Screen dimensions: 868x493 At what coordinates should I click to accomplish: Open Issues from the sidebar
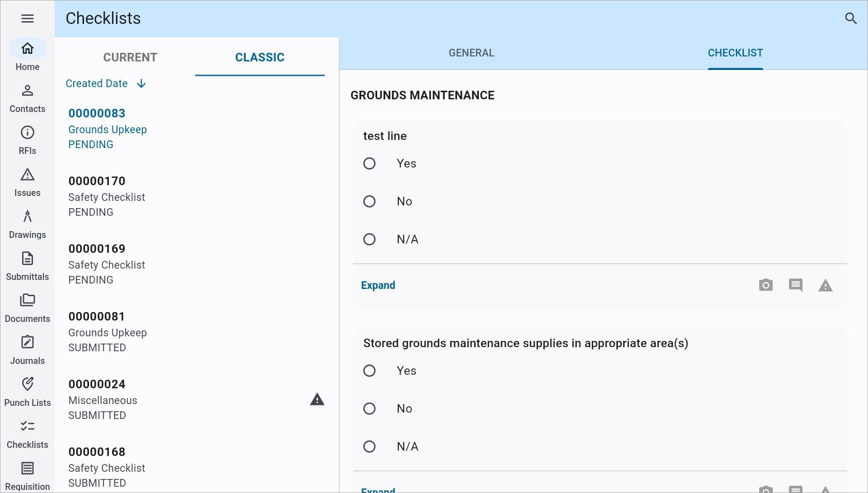coord(28,182)
